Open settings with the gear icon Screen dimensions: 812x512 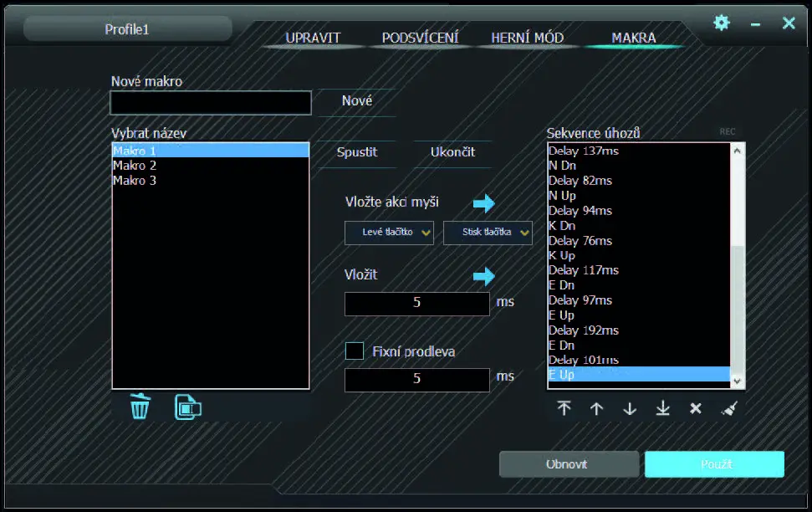(x=722, y=23)
